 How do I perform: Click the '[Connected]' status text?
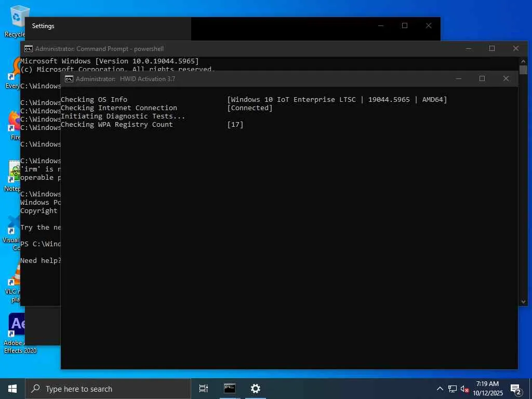(x=250, y=108)
